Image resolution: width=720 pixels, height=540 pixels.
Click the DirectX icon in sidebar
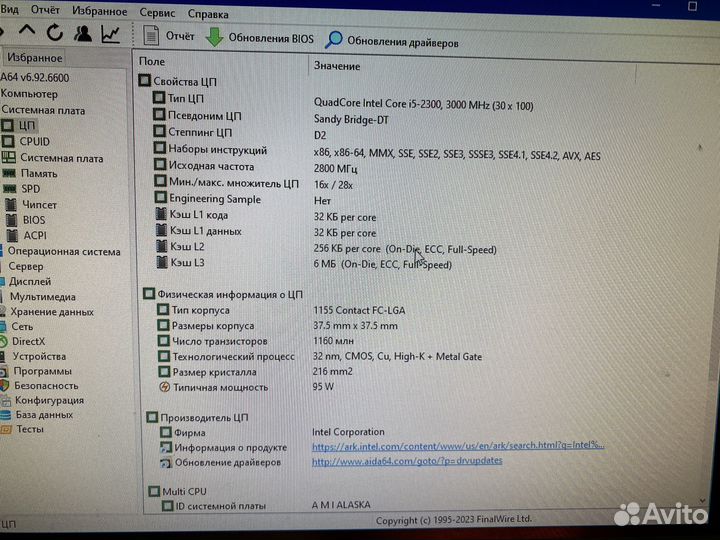pos(4,341)
